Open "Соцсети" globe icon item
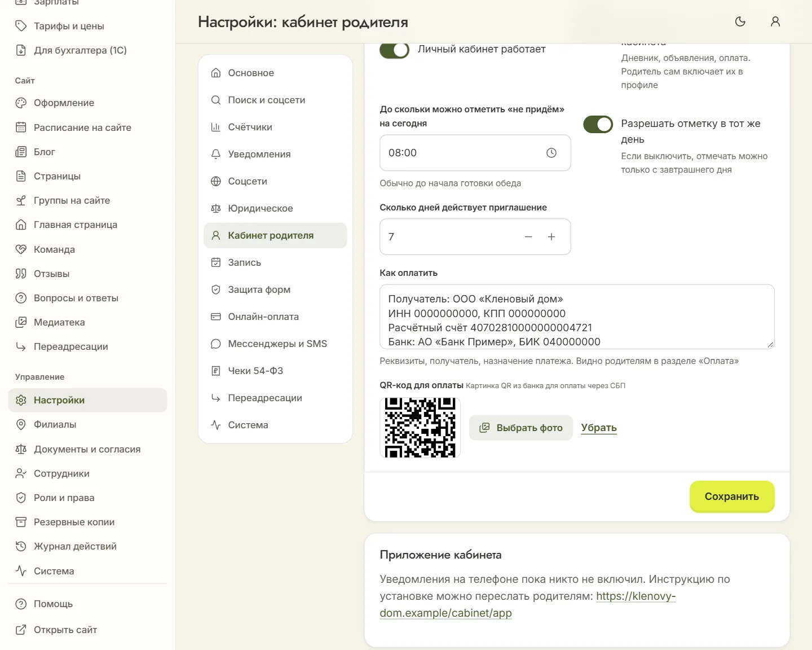Screen dimensions: 812x650 coord(275,181)
